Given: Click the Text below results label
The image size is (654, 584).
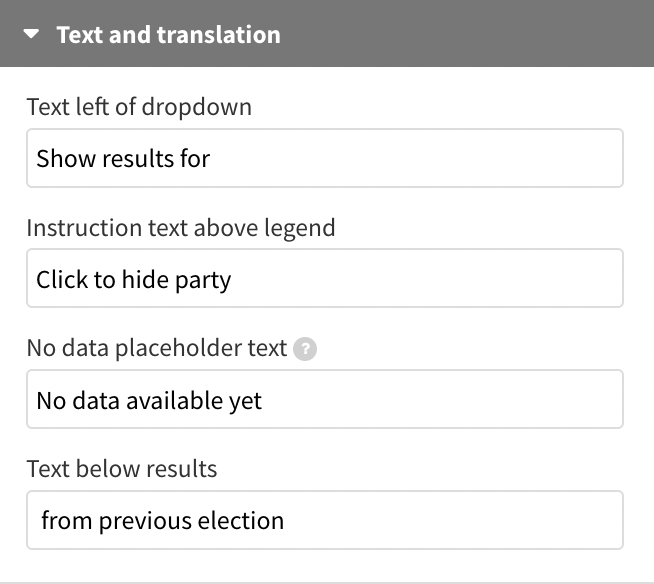Looking at the screenshot, I should [122, 469].
